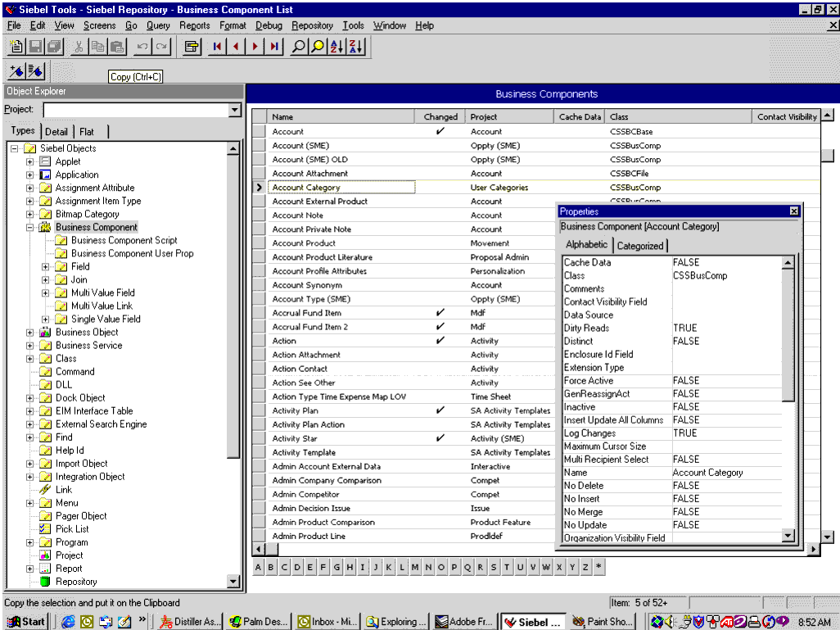Switch to Categorized tab in Properties
The width and height of the screenshot is (840, 630).
click(640, 246)
